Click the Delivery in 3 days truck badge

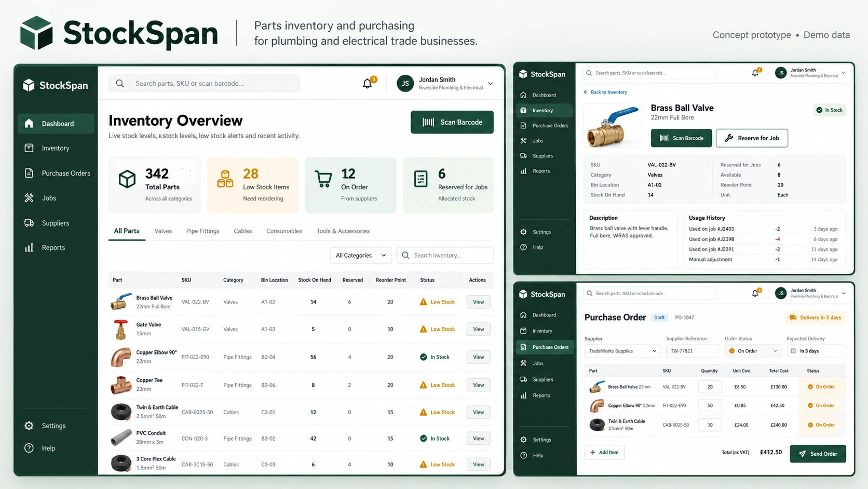tap(815, 318)
